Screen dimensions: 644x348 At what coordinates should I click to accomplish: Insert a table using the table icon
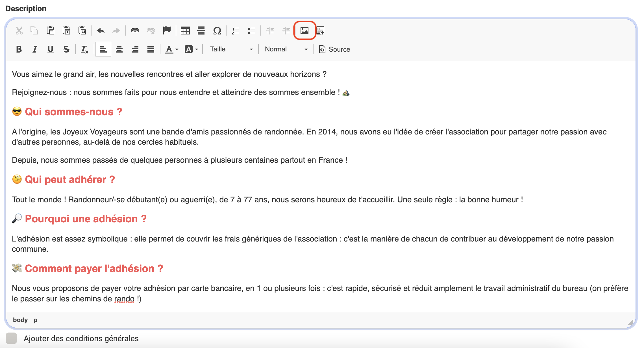tap(185, 31)
